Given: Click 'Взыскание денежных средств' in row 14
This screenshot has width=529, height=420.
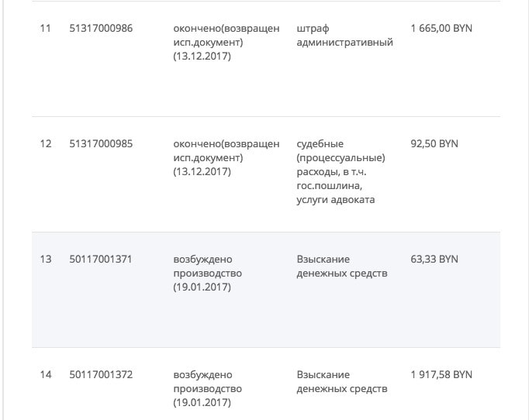Looking at the screenshot, I should tap(341, 381).
